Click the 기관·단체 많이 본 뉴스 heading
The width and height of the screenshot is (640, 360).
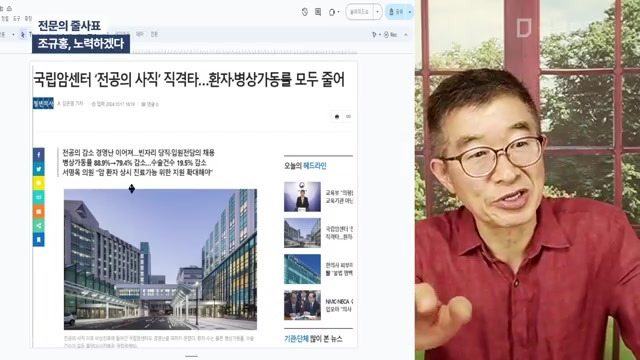(x=313, y=339)
